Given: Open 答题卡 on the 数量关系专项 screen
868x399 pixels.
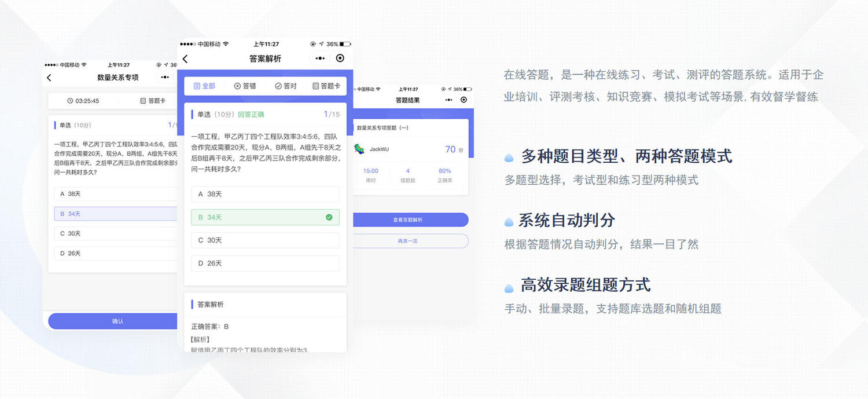Looking at the screenshot, I should coord(153,101).
